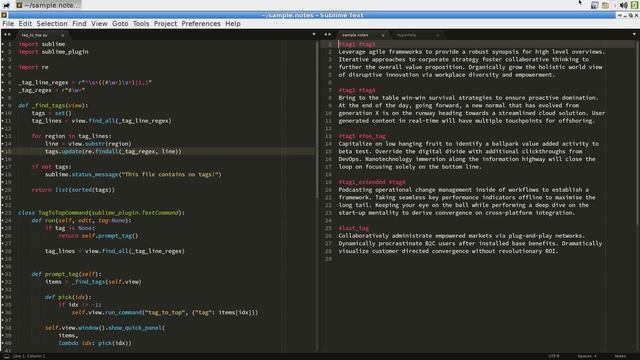Collapse the def _find_tags fold at line 9
Viewport: 640px width, 360px height.
pos(3,105)
